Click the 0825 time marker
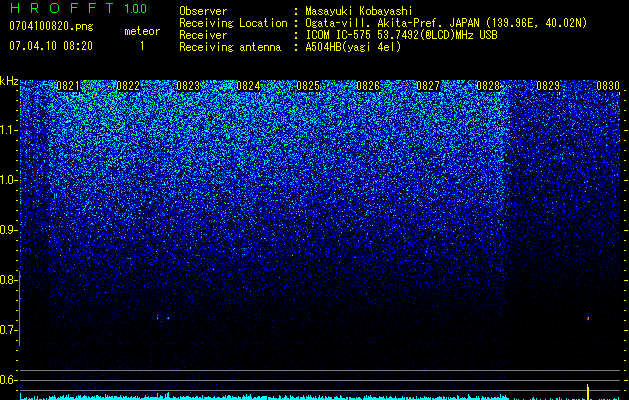Viewport: 629px width, 400px height. pos(308,86)
